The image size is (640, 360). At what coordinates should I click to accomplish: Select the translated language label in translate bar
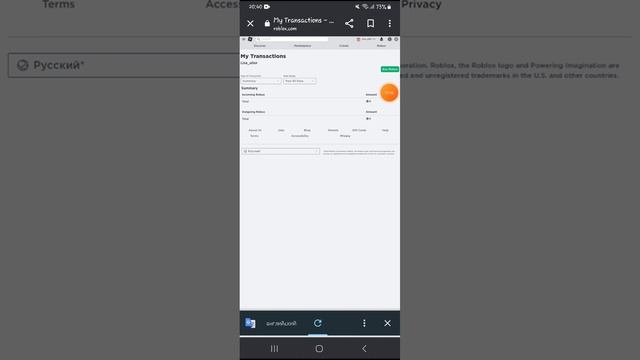pyautogui.click(x=281, y=323)
